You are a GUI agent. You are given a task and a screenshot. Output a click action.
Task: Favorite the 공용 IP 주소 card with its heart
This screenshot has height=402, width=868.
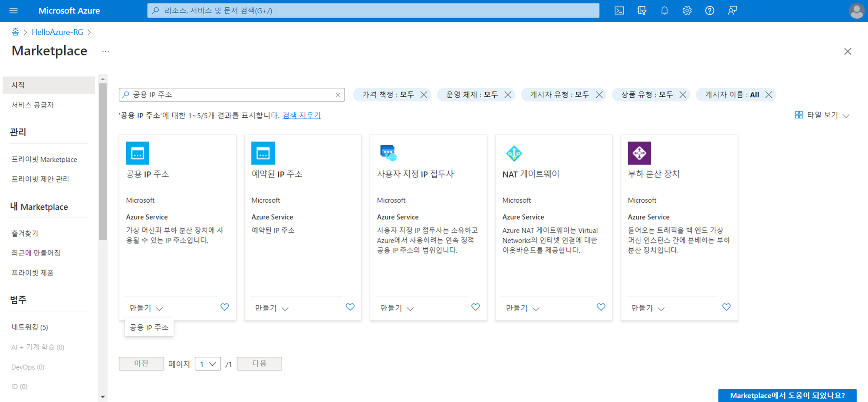224,307
